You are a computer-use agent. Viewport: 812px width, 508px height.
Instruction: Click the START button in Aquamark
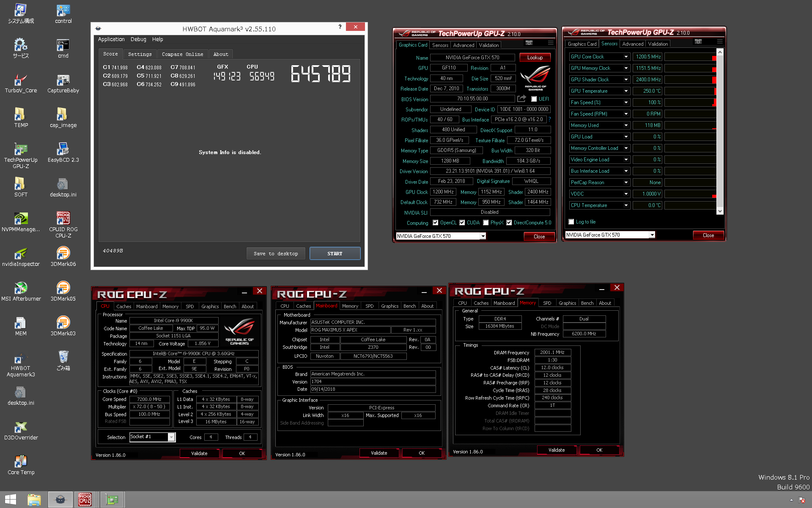(x=335, y=254)
